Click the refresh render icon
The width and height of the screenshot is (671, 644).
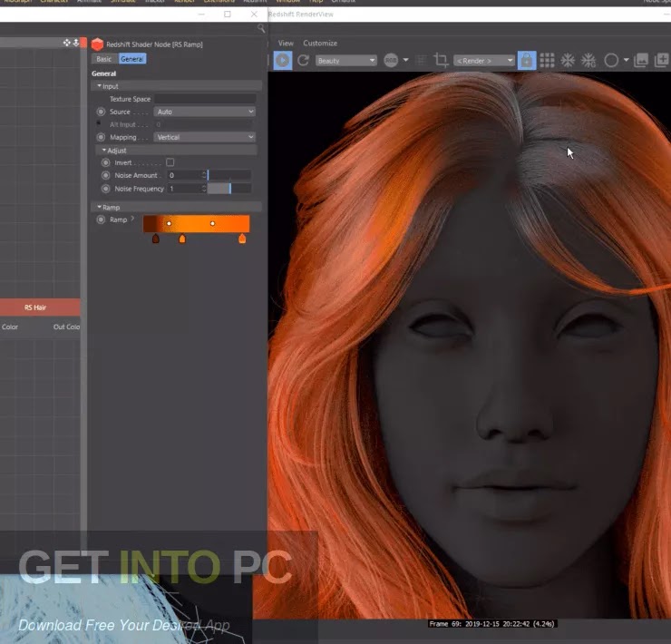coord(304,61)
